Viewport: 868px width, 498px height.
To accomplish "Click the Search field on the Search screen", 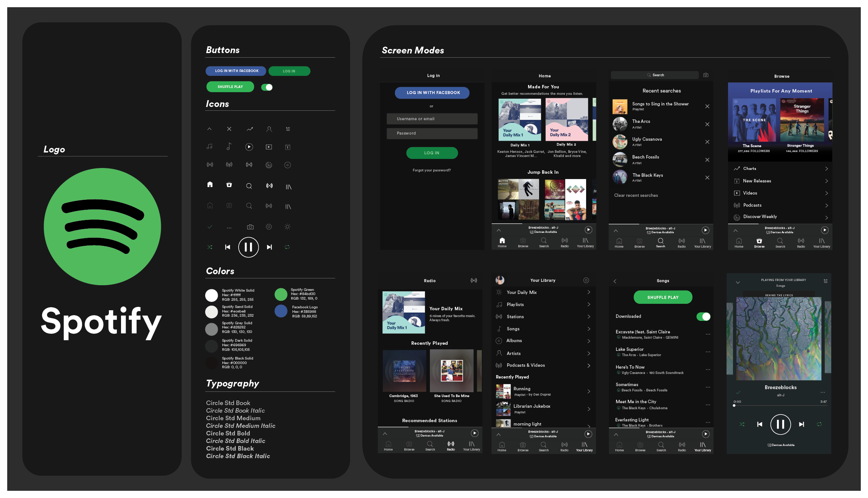I will pyautogui.click(x=654, y=75).
